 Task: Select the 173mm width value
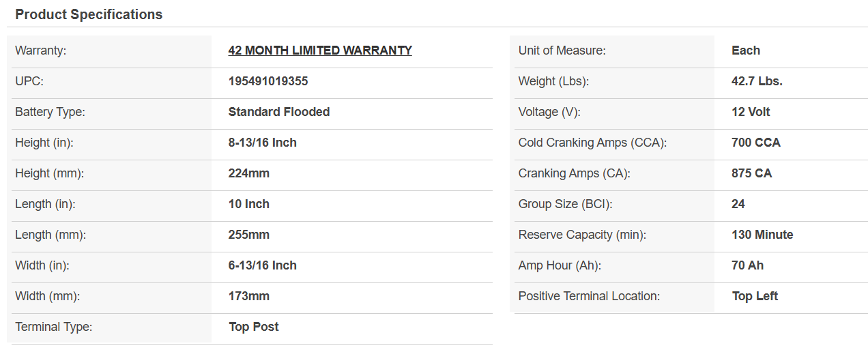(x=249, y=296)
